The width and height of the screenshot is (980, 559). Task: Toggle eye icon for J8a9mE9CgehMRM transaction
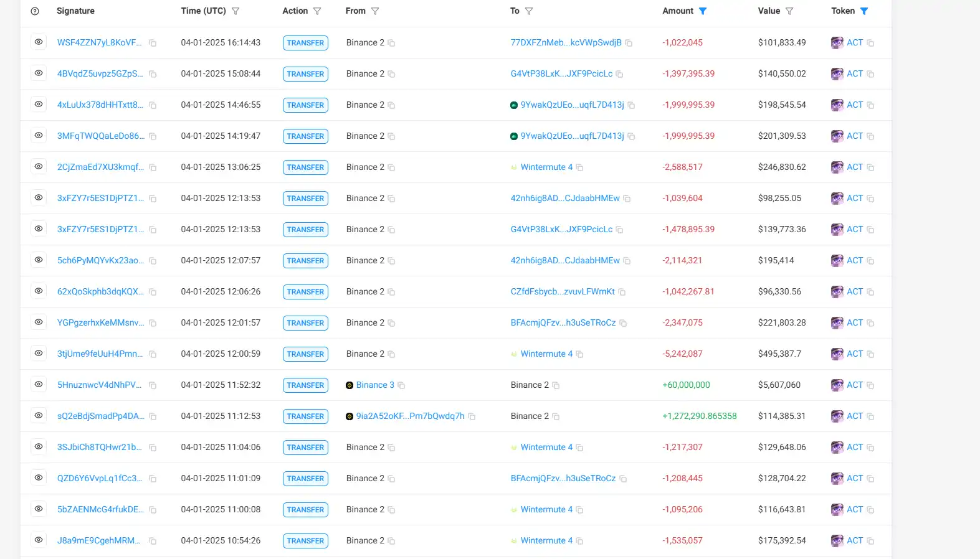pyautogui.click(x=39, y=540)
